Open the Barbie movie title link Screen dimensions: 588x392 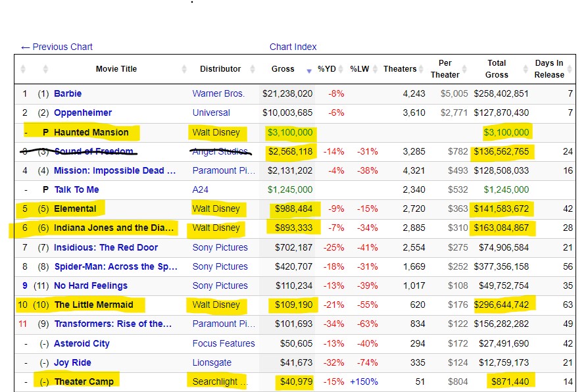click(68, 93)
